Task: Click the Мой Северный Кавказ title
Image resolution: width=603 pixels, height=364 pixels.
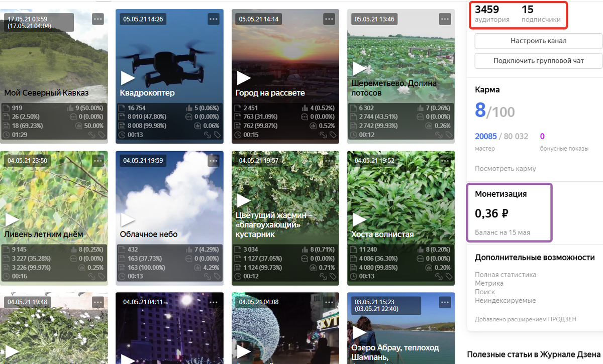Action: click(x=46, y=93)
